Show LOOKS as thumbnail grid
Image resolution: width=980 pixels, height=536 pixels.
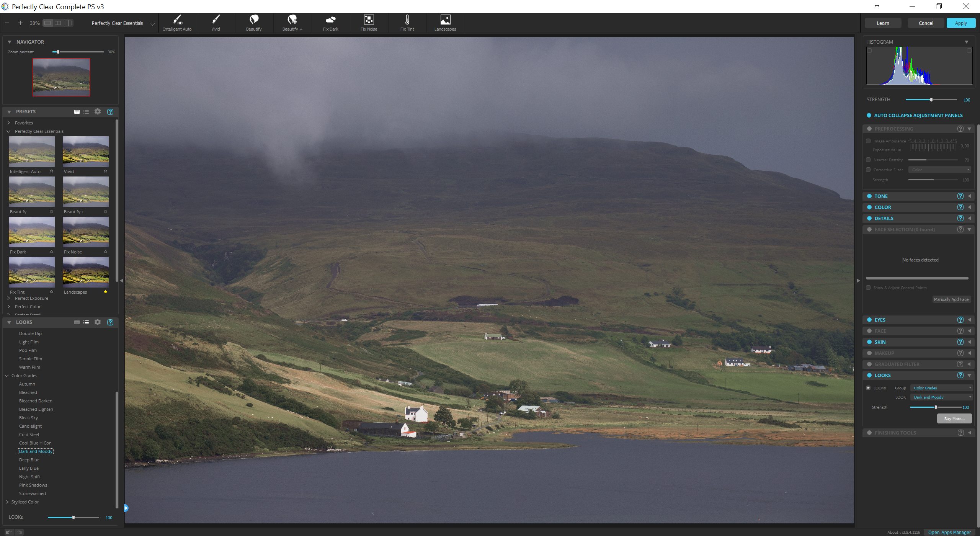(x=77, y=322)
